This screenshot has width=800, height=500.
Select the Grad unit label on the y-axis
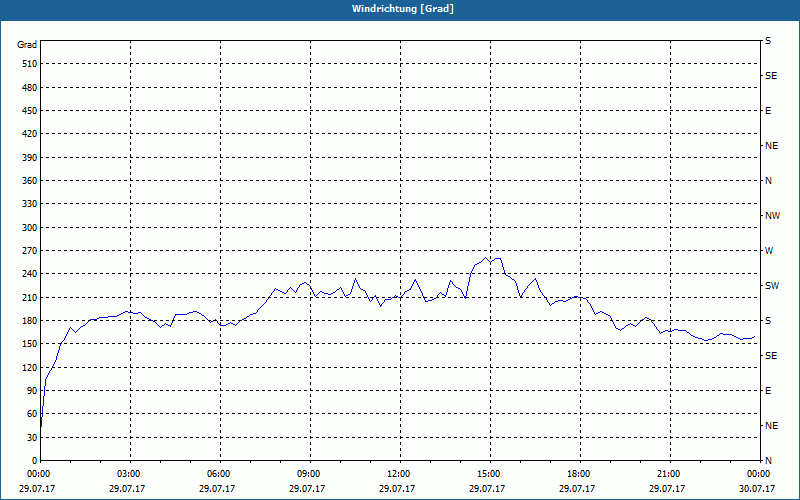tap(27, 45)
